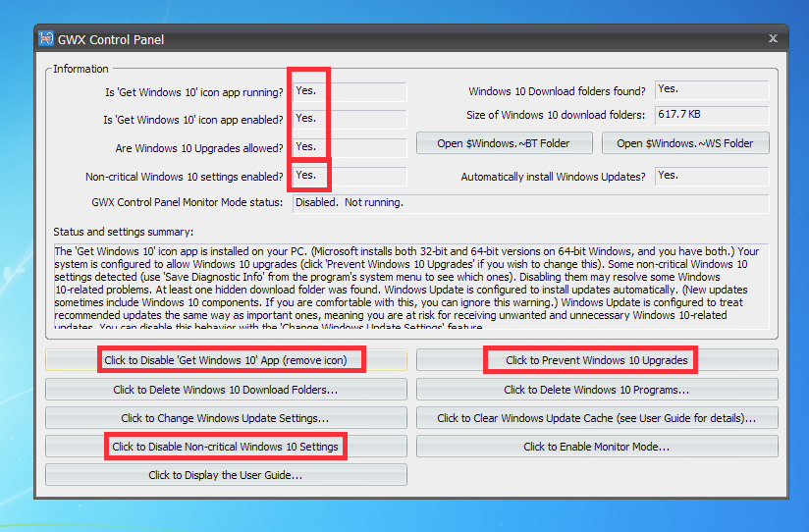
Task: Click the 'Is 'Get Windows 10' icon app running?' label
Action: coord(194,92)
